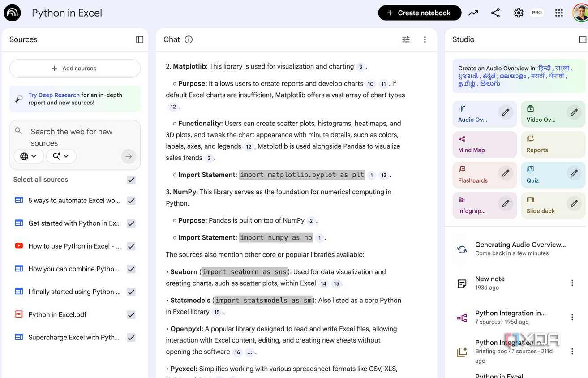Generate an Audio Overview

click(485, 114)
